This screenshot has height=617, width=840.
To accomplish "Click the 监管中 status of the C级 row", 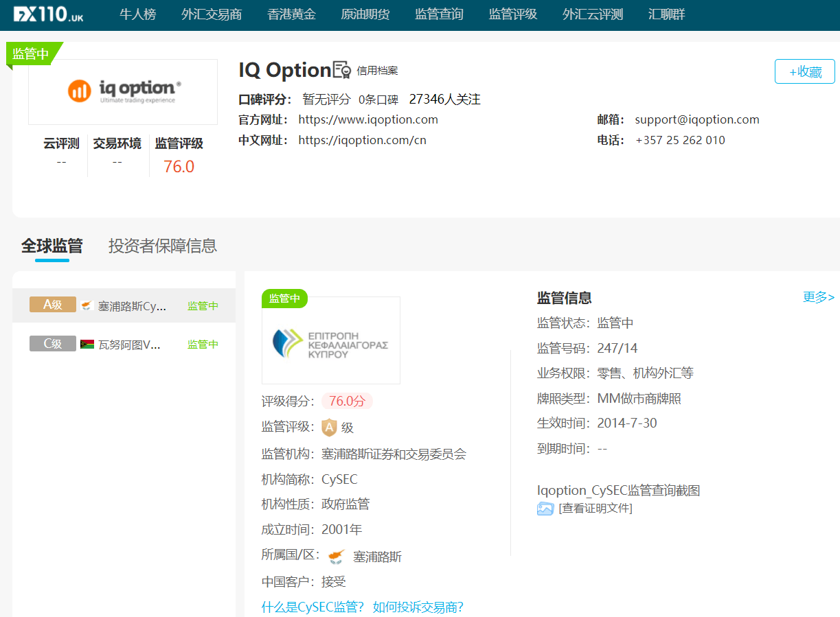I will pos(203,345).
